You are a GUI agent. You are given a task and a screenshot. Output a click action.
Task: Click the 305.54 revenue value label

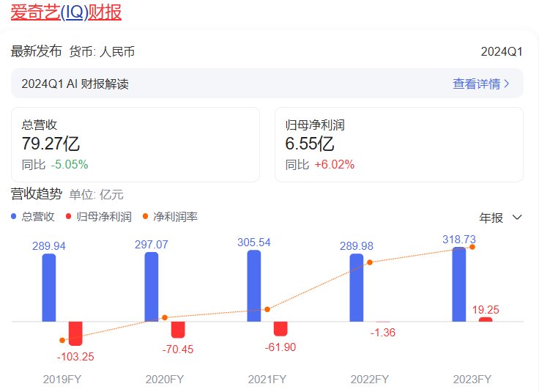tap(254, 242)
